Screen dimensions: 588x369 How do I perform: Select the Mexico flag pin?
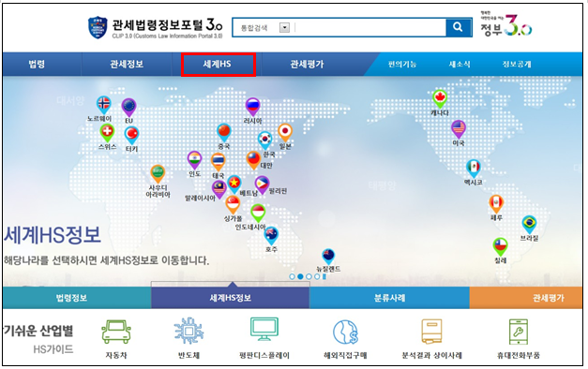[x=474, y=169]
